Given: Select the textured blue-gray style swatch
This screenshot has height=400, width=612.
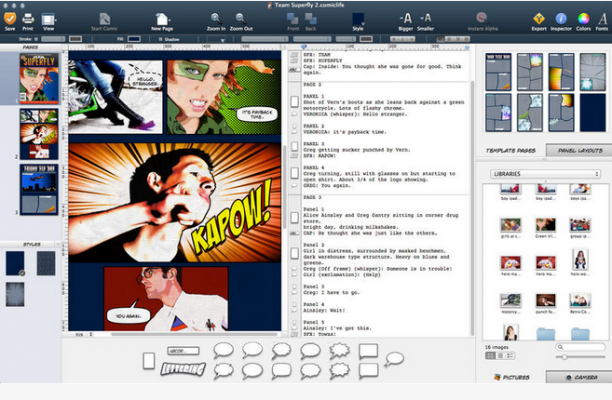Looking at the screenshot, I should (46, 263).
